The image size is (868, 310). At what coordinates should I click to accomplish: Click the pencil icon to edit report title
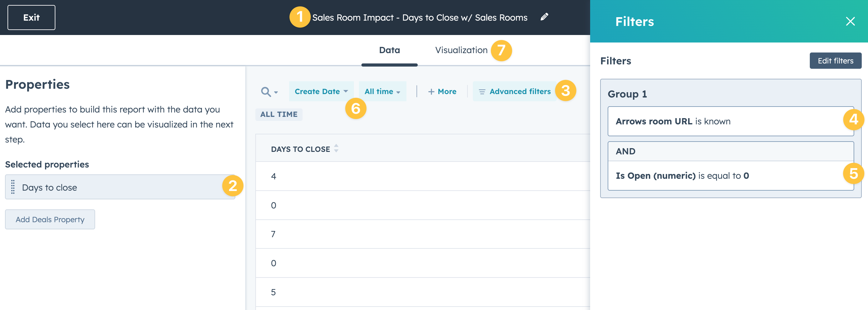click(x=544, y=17)
